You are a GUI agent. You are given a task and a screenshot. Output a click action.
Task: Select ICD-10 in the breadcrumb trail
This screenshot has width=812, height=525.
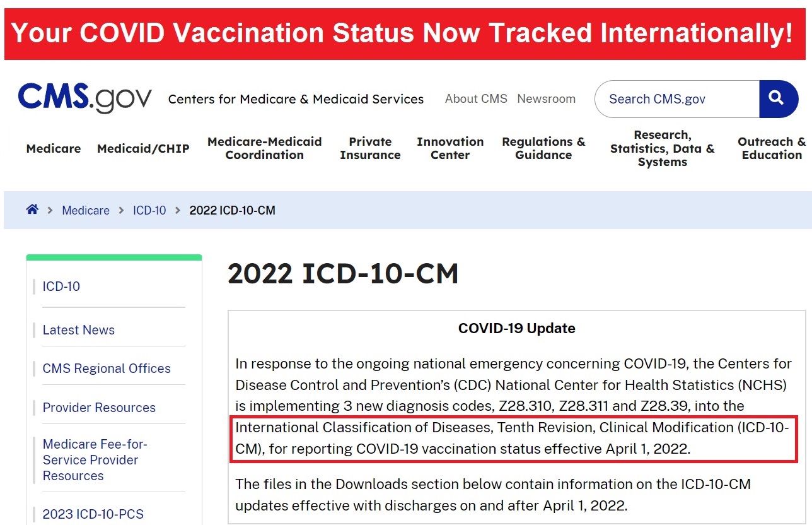click(x=149, y=210)
